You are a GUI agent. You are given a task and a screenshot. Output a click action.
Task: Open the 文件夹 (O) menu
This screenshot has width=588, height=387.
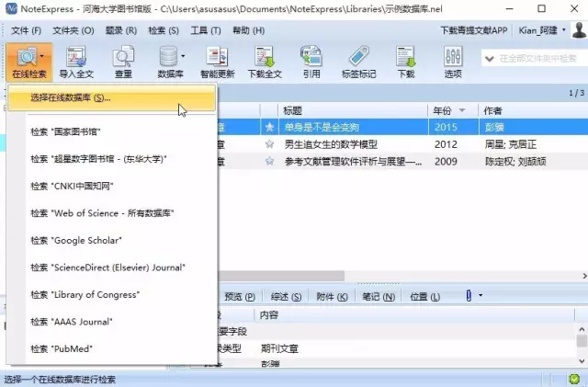pos(73,30)
